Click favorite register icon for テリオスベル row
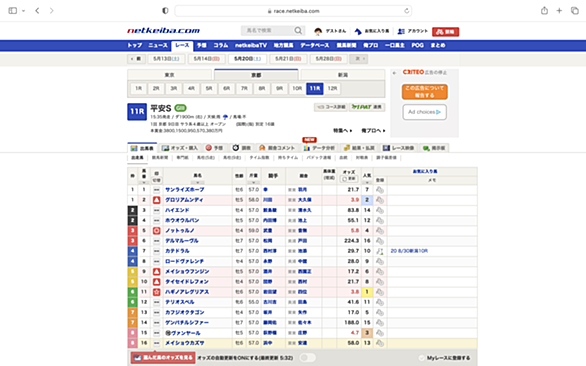 (x=380, y=302)
